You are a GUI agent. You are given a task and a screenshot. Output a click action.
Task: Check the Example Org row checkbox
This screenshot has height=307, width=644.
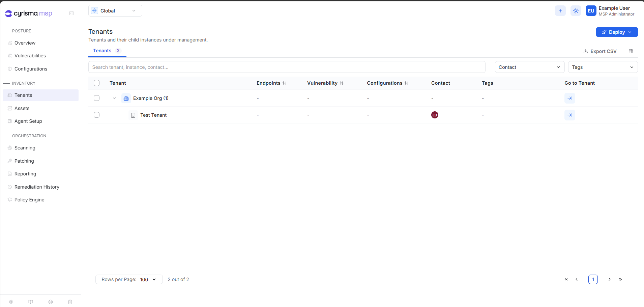pos(97,98)
